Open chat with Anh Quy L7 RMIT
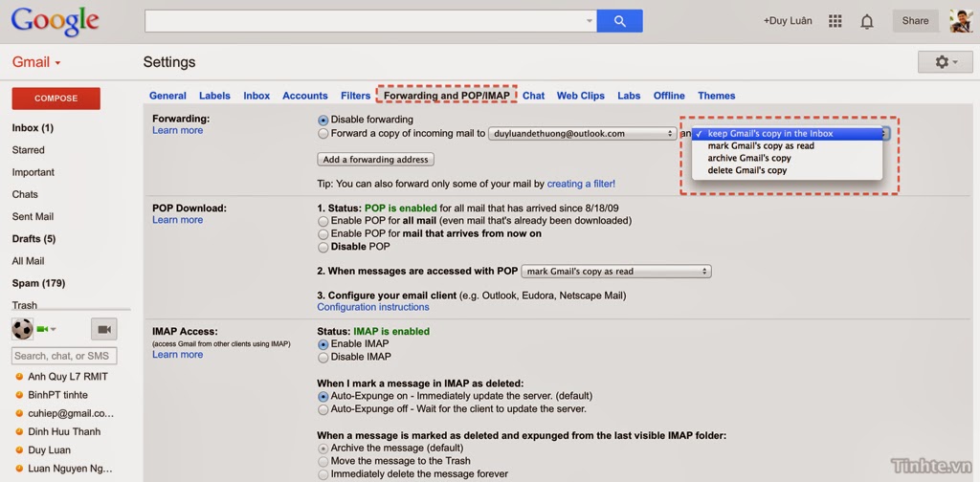980x482 pixels. [68, 377]
